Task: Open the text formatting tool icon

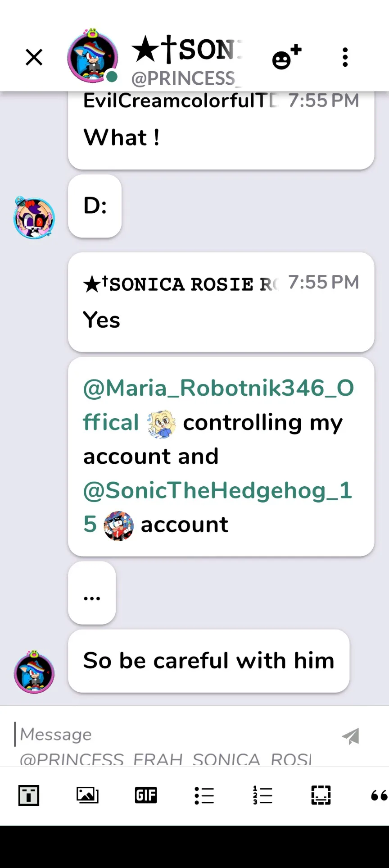Action: click(x=29, y=795)
